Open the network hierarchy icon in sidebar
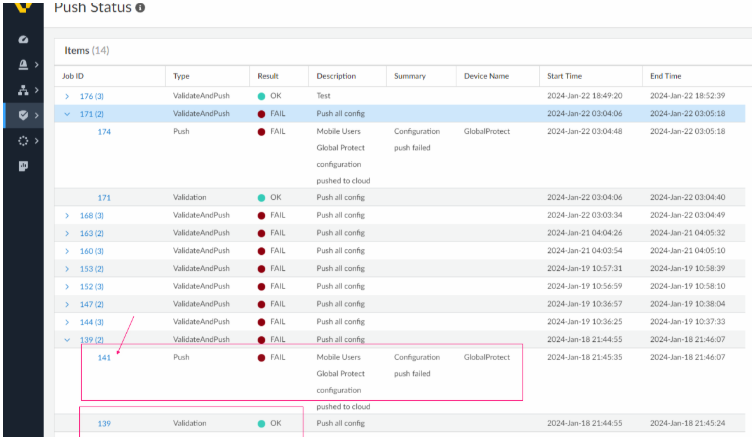Image resolution: width=752 pixels, height=437 pixels. coord(22,89)
